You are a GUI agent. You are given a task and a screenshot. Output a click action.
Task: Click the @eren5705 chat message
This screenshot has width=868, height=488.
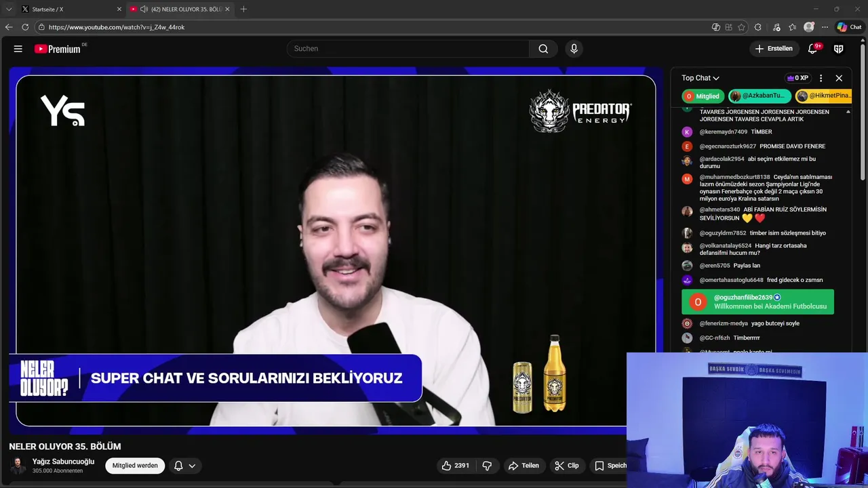click(x=747, y=266)
